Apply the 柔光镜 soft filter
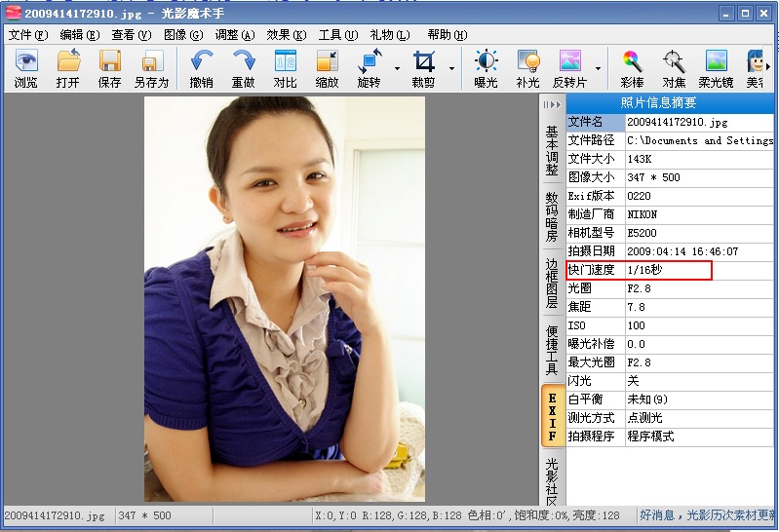The height and width of the screenshot is (532, 779). click(716, 68)
